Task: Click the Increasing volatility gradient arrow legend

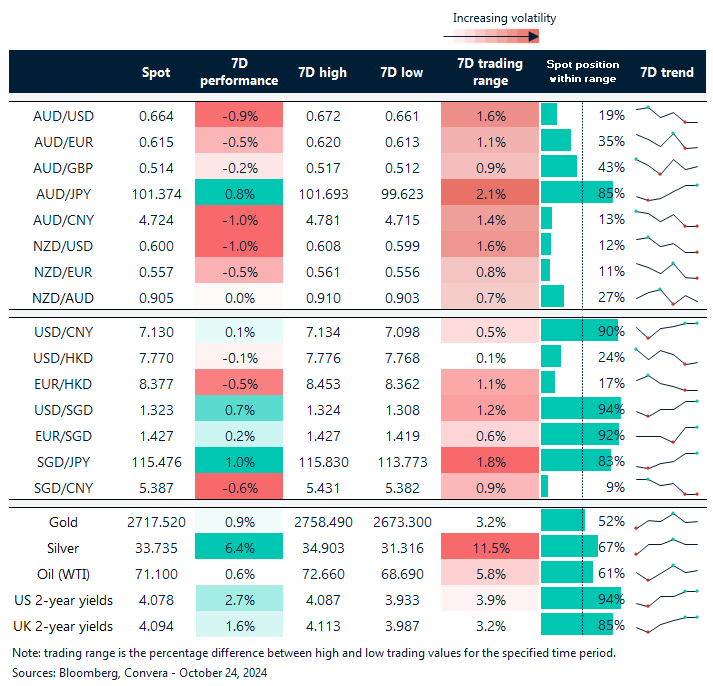Action: tap(491, 36)
